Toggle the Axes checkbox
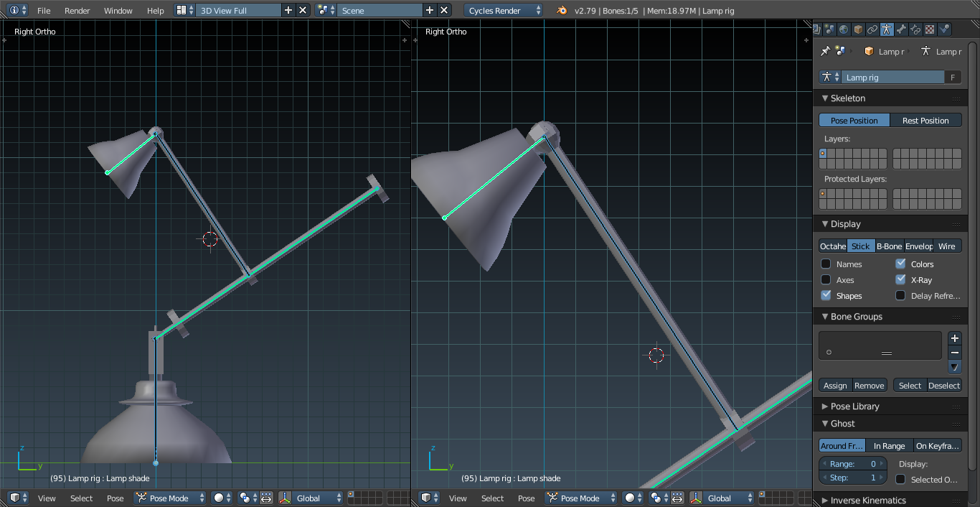The height and width of the screenshot is (507, 980). [826, 280]
